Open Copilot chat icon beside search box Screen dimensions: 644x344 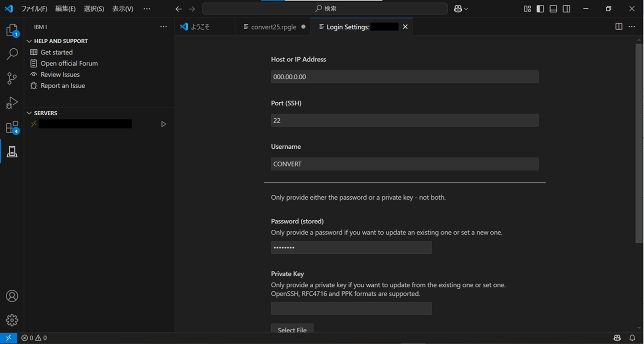click(457, 9)
